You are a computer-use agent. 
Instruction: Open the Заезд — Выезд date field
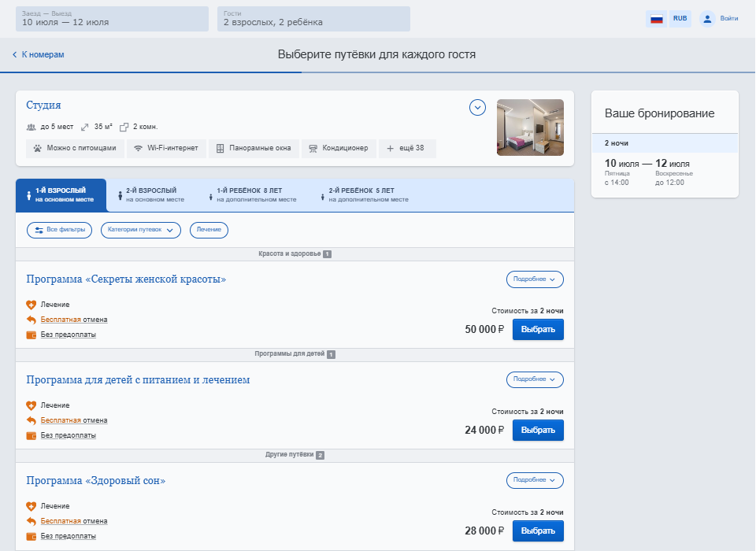(x=112, y=19)
